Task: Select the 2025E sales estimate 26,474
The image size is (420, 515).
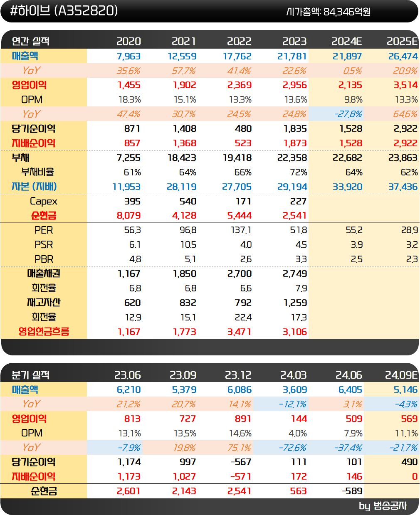Action: (x=403, y=56)
